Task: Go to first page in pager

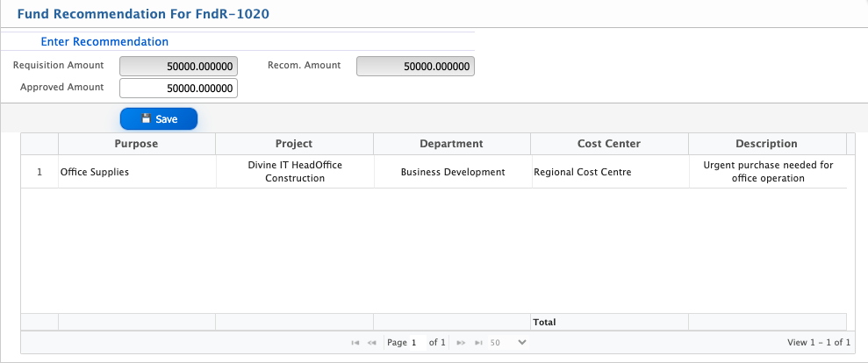Action: click(x=355, y=343)
